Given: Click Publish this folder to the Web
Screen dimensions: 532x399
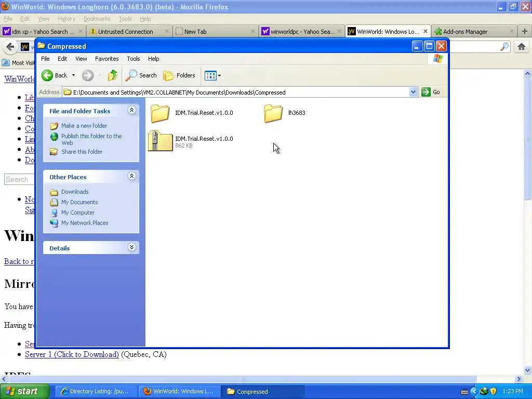Looking at the screenshot, I should 91,139.
